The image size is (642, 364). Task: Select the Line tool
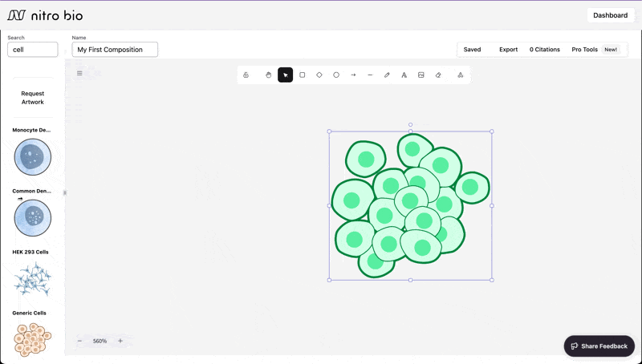click(x=370, y=75)
